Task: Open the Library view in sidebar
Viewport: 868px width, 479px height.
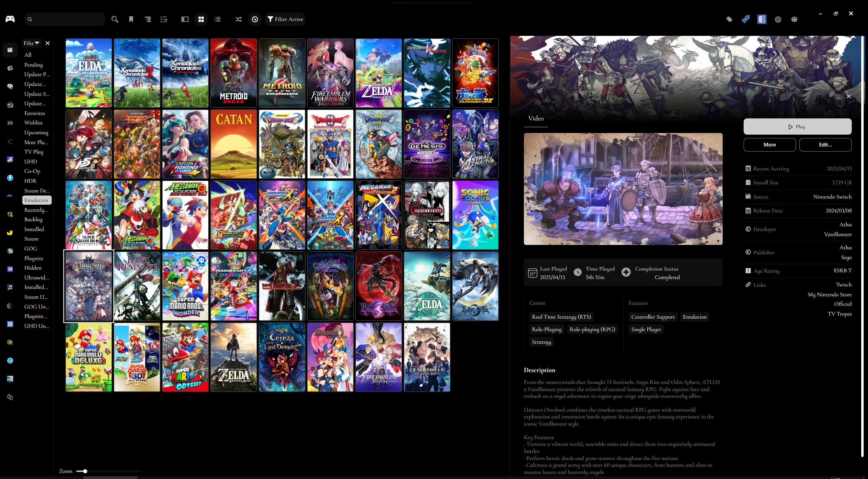Action: click(x=10, y=50)
